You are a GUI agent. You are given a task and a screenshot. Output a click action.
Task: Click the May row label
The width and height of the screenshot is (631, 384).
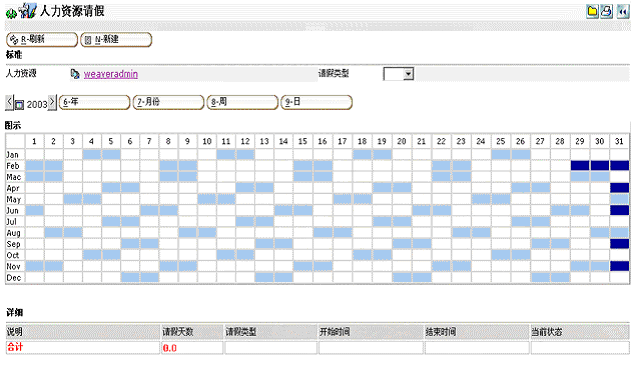point(14,200)
